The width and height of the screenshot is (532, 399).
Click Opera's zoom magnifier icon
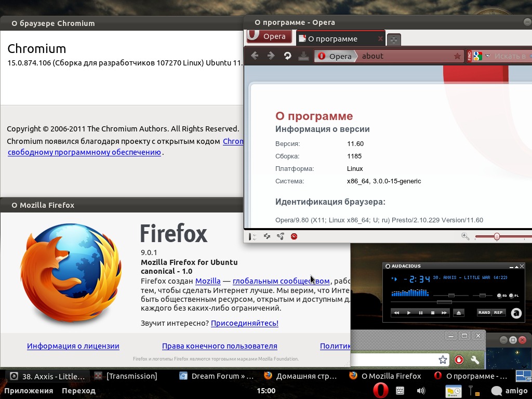[x=465, y=236]
